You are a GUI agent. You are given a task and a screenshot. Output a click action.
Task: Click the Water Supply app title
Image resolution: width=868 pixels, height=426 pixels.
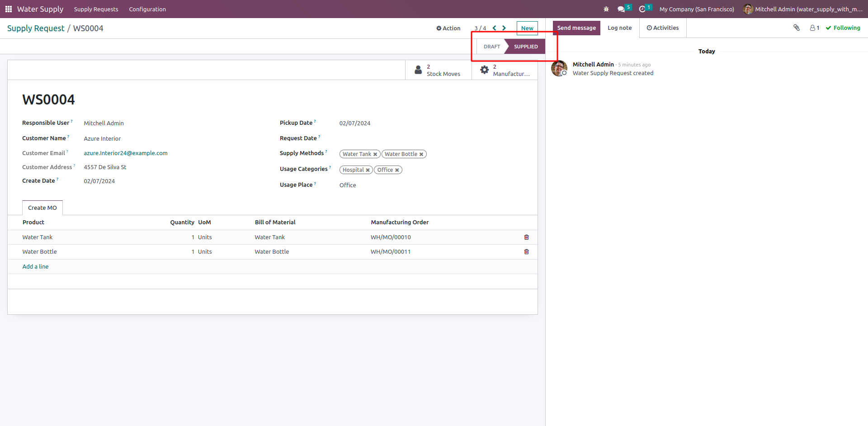(40, 9)
